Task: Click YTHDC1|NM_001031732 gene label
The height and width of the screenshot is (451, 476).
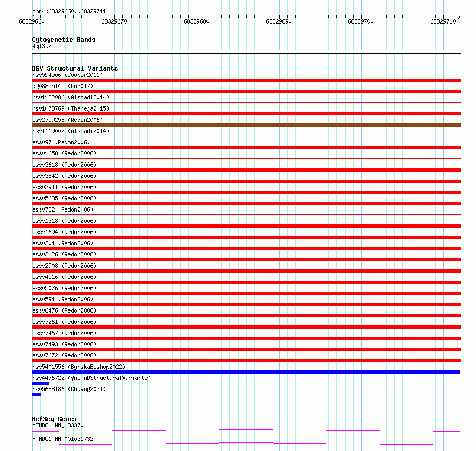Action: pyautogui.click(x=63, y=439)
